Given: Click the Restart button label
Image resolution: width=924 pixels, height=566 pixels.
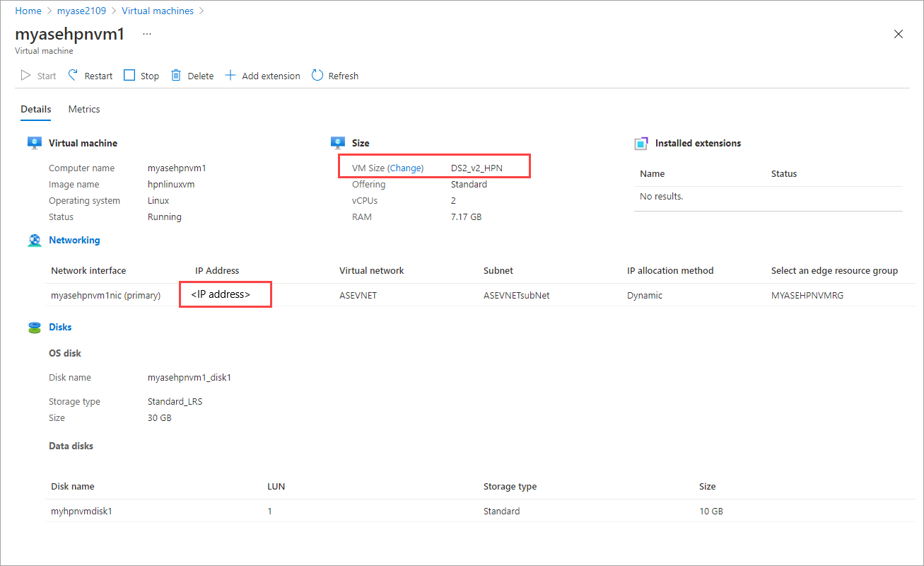Looking at the screenshot, I should 98,76.
